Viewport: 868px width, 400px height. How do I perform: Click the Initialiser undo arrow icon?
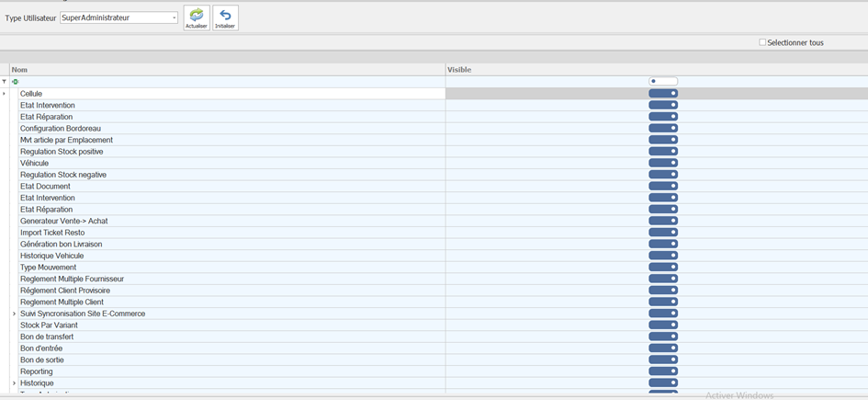225,17
